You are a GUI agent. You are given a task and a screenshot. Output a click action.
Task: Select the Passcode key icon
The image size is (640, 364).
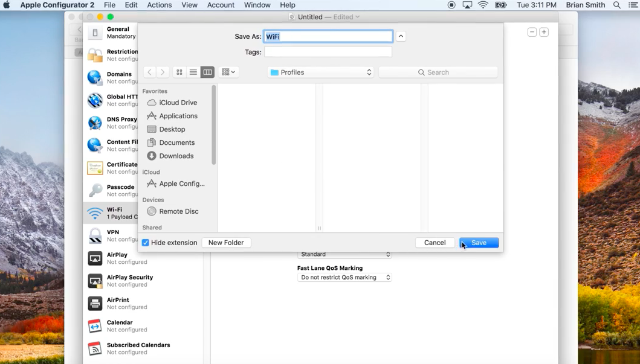[95, 190]
